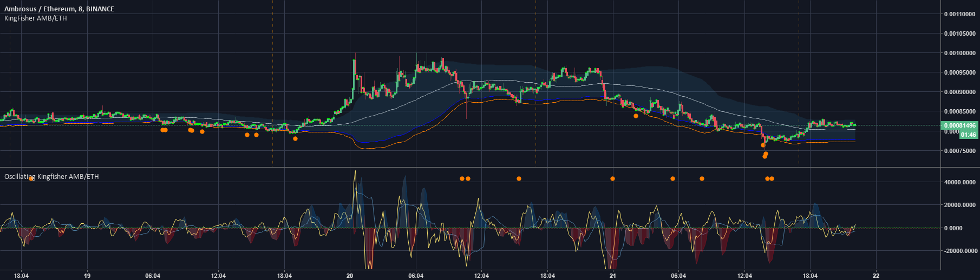Click the 0.00090000 price scale label
Screen dimensions: 980x280
(959, 92)
